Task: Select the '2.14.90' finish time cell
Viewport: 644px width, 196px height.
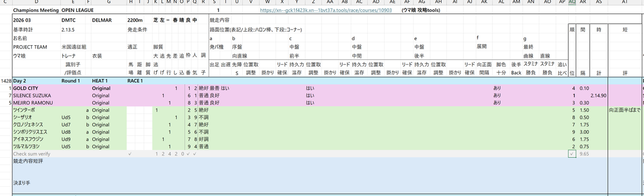Action: point(599,95)
